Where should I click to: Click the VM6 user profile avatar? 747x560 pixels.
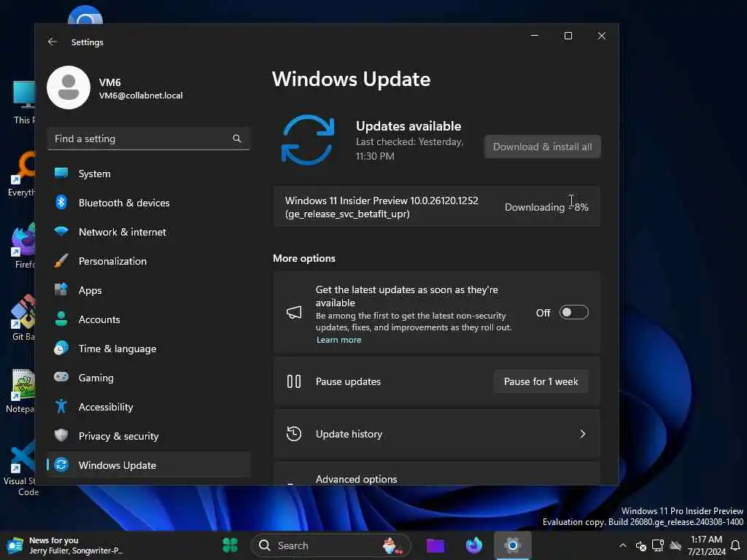coord(69,87)
